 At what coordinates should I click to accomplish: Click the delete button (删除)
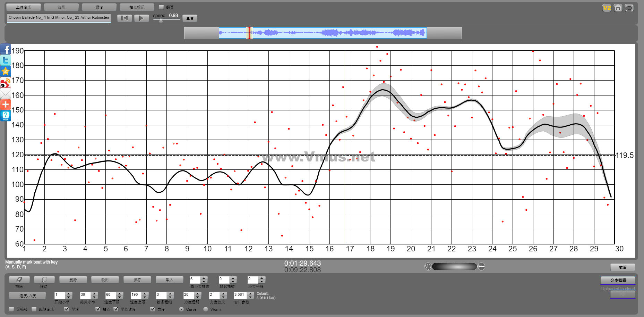(73, 280)
